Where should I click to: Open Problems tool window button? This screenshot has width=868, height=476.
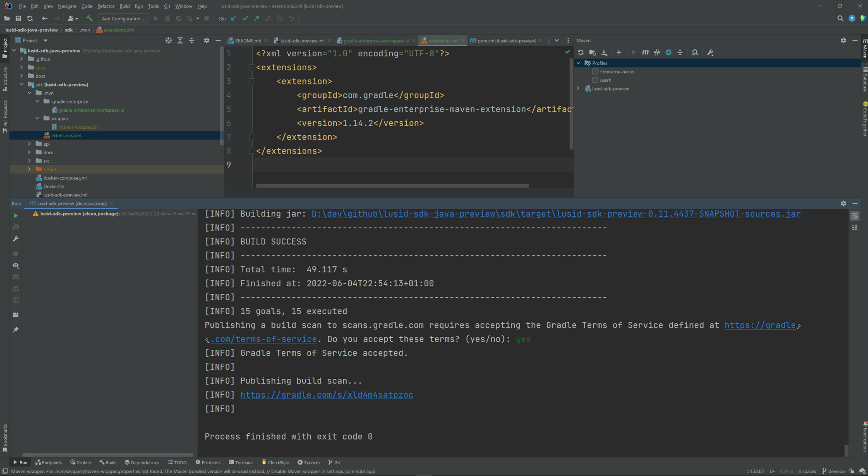coord(208,462)
